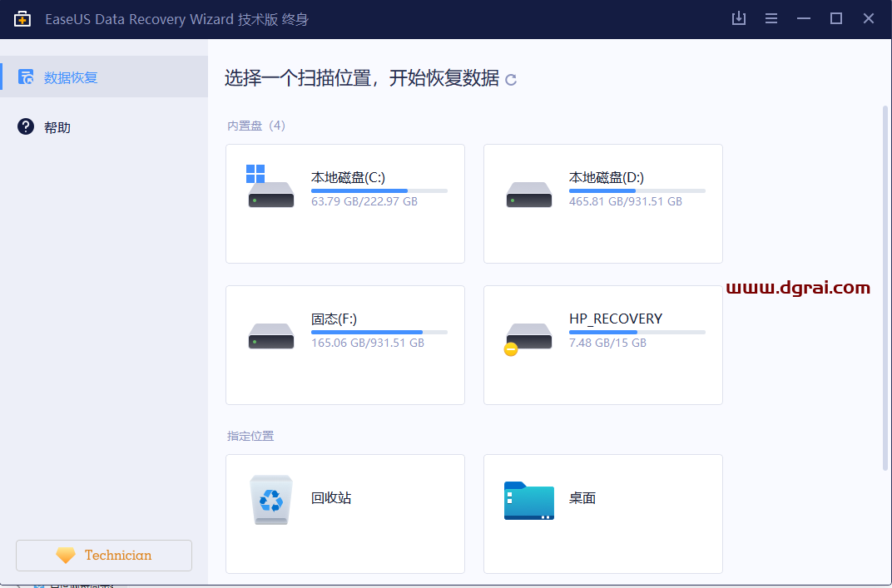
Task: Click the 7.48 GB/15 GB text
Action: pyautogui.click(x=607, y=343)
